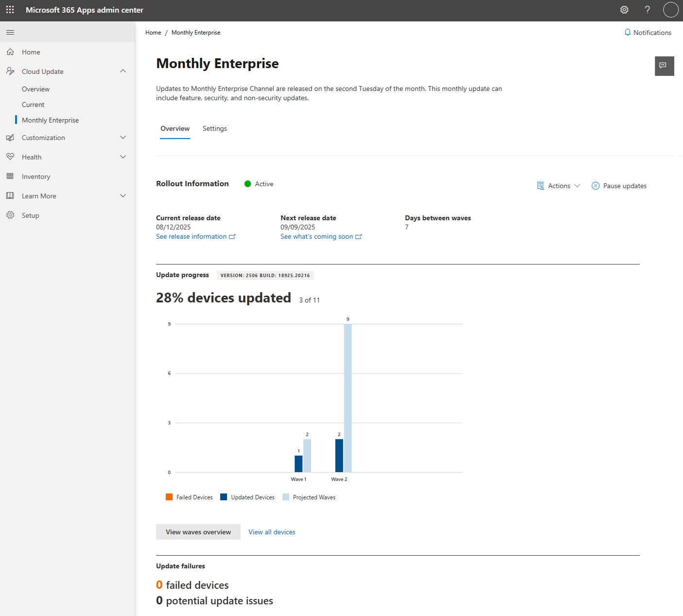Expand the Health section chevron
The image size is (683, 616).
pos(123,157)
